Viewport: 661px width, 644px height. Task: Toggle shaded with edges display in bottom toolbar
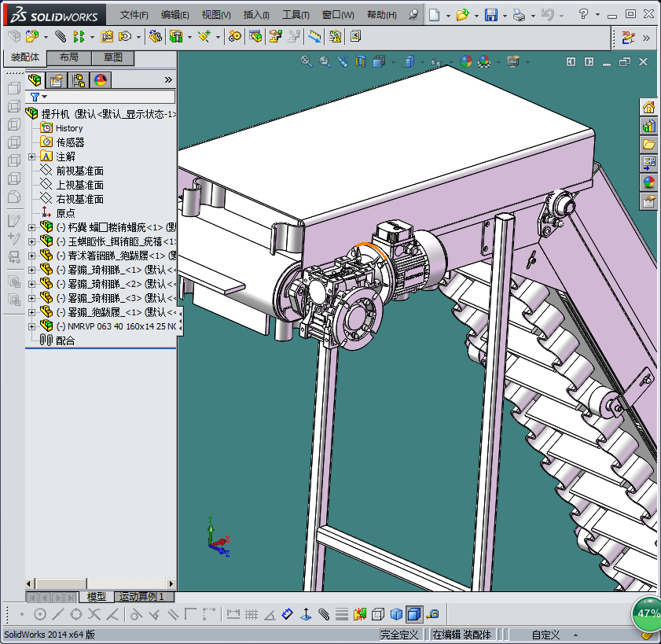414,614
